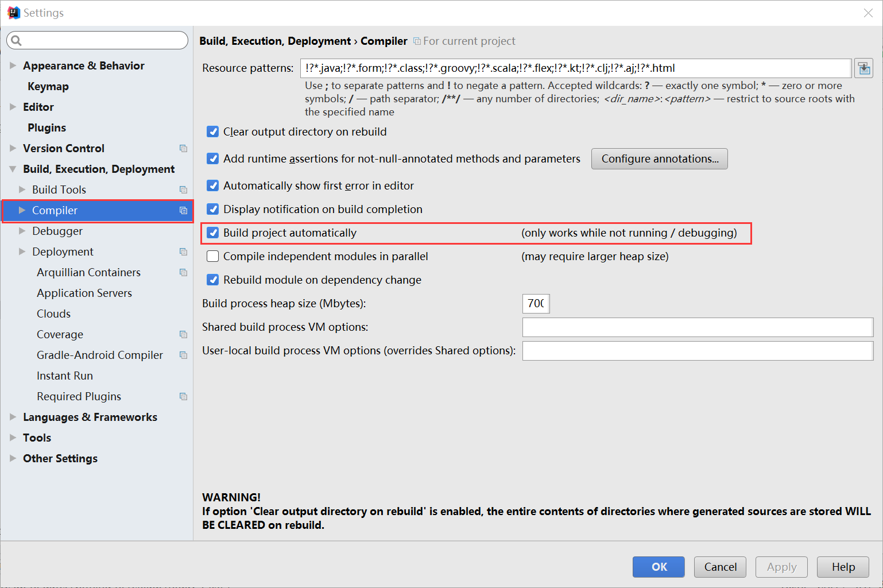Screen dimensions: 883x588
Task: Click the search magnifier icon
Action: [x=16, y=40]
